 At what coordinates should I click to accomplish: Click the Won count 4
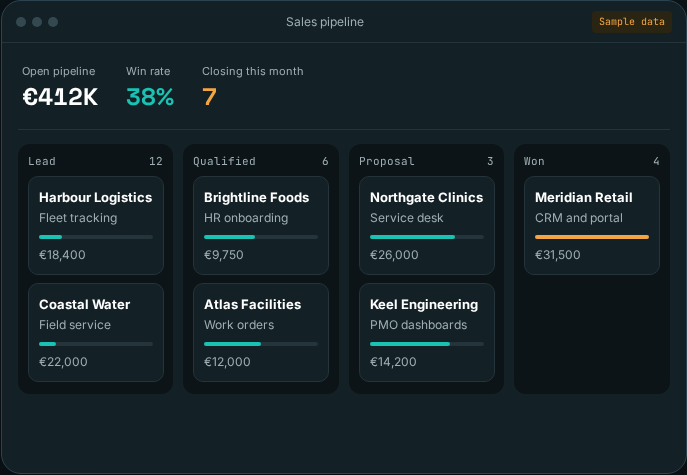[656, 161]
